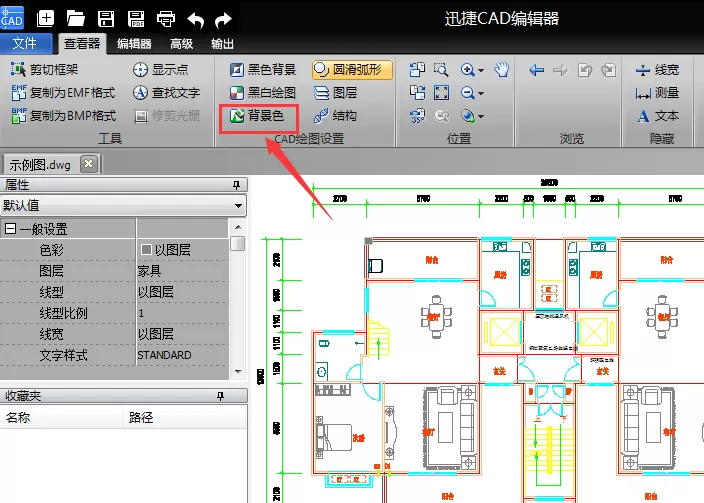704x503 pixels.
Task: Go back with the blue left arrow
Action: [x=537, y=70]
